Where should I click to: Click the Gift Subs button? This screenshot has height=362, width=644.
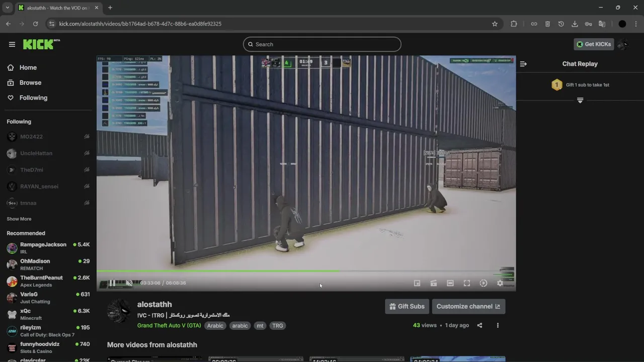click(x=407, y=306)
